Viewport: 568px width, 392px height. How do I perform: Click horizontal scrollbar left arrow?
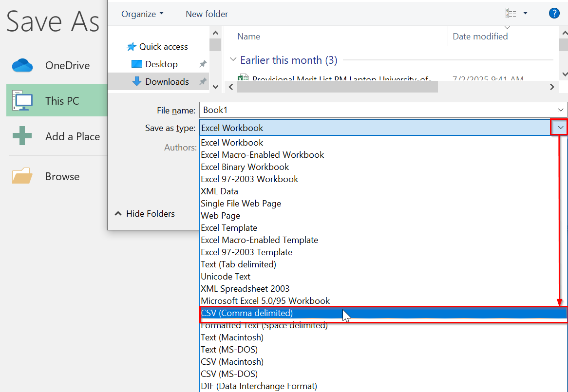pos(230,87)
